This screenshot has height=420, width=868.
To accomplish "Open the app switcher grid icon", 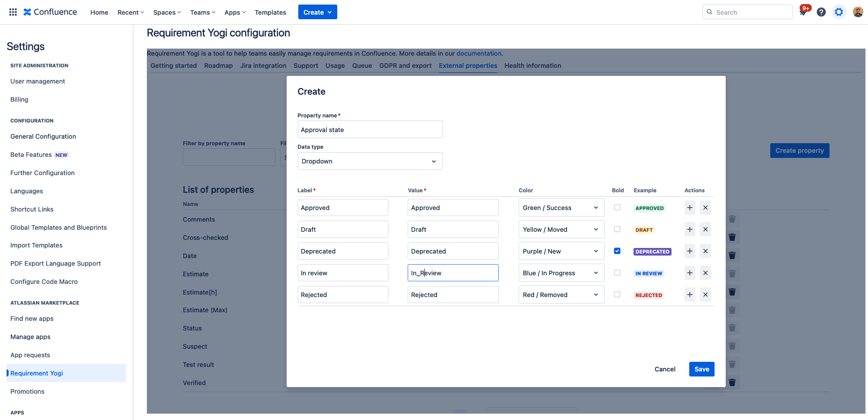I will pyautogui.click(x=13, y=12).
